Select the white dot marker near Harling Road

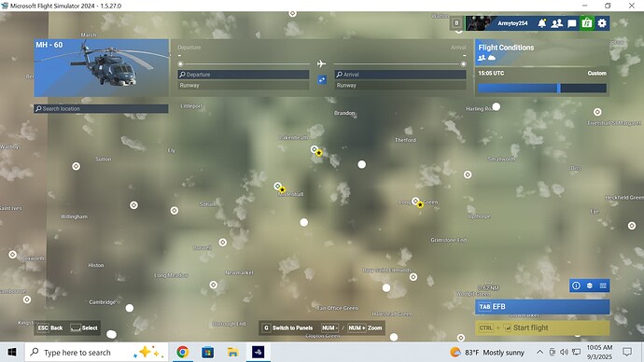497,106
